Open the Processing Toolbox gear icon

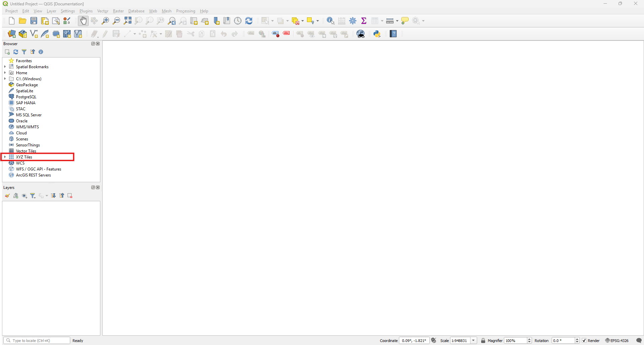click(353, 21)
